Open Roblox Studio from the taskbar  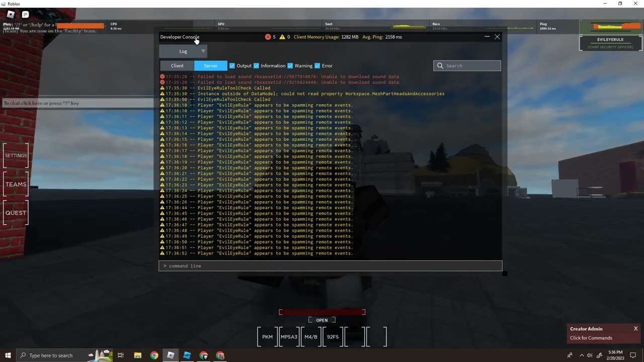click(187, 355)
